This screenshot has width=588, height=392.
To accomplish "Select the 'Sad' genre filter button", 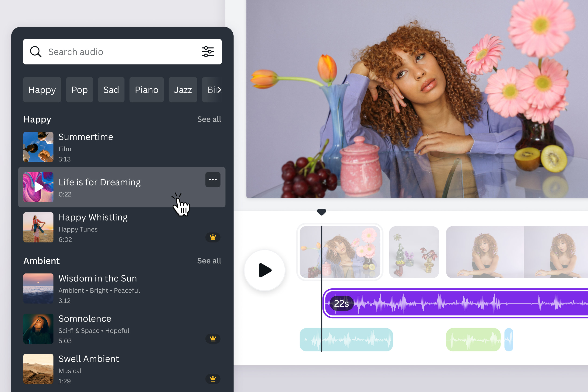I will click(x=111, y=89).
